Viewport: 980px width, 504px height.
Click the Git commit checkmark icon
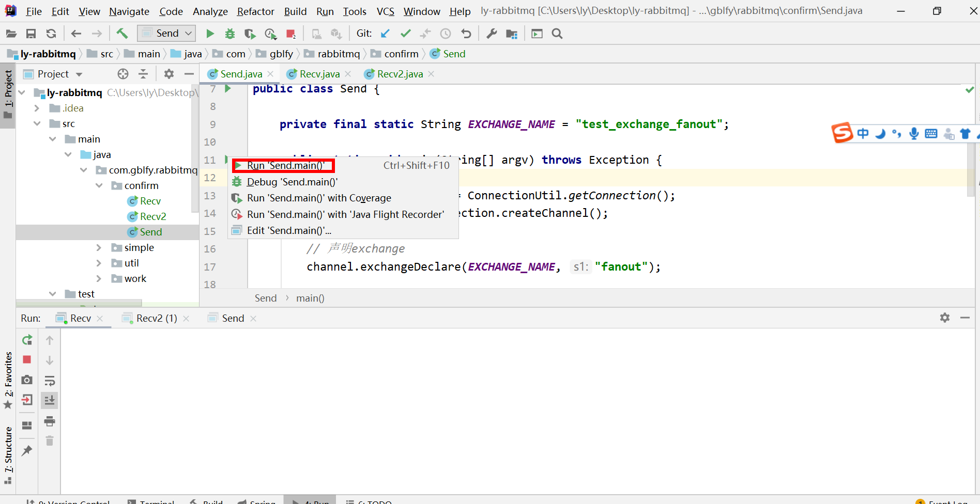click(x=406, y=34)
